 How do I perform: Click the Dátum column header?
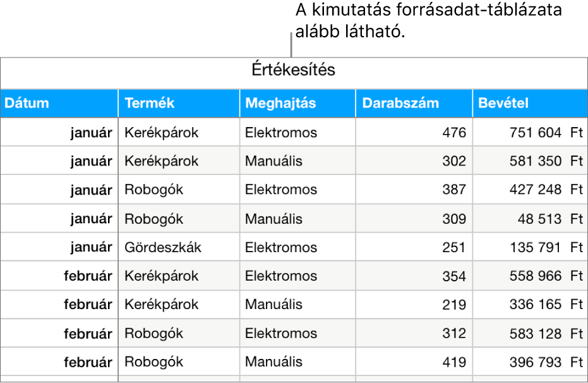pos(27,103)
